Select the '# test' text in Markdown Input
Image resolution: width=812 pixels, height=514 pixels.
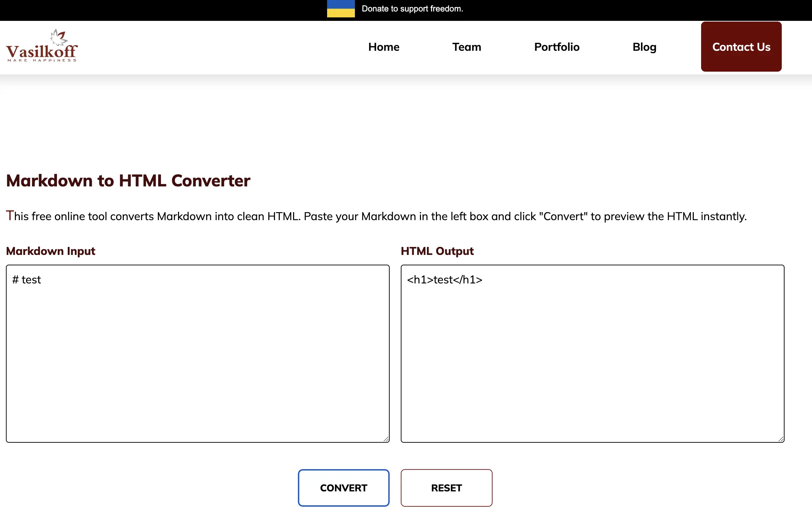pos(26,279)
